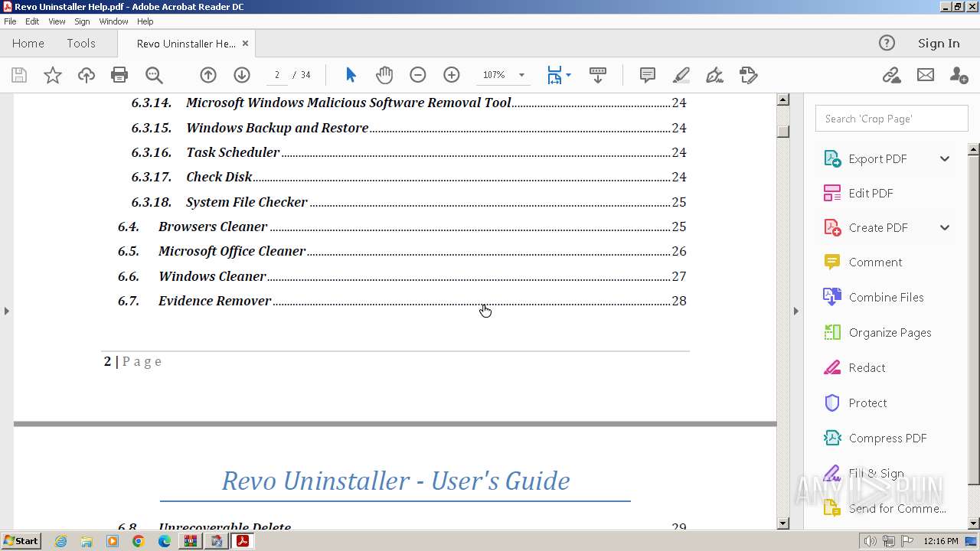Enable scrolling mode via the keyboard-arrow icon
Image resolution: width=980 pixels, height=551 pixels.
pyautogui.click(x=598, y=75)
